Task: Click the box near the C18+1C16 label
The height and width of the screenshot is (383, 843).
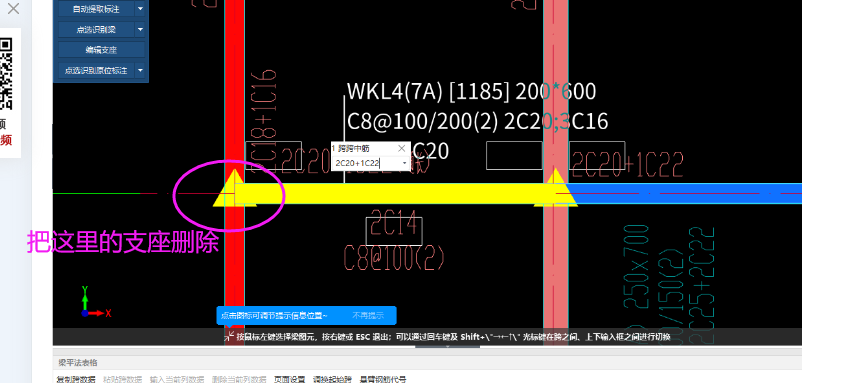Action: click(x=273, y=155)
